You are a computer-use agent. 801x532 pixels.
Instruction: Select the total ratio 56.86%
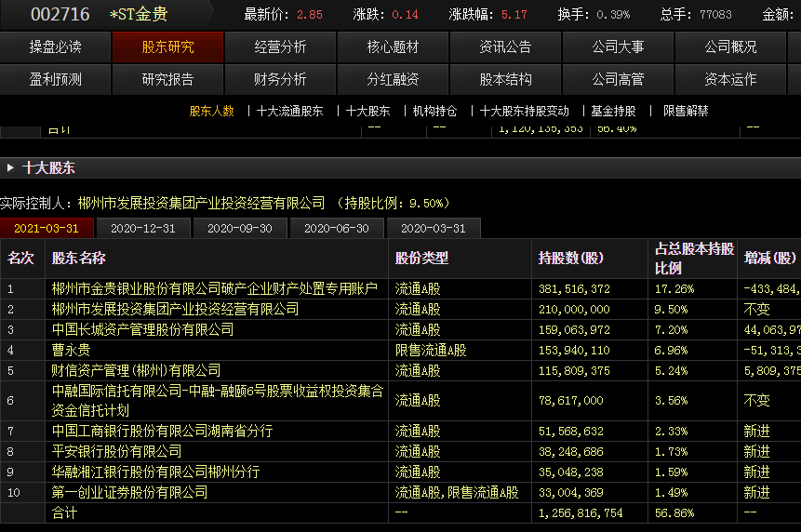point(674,513)
